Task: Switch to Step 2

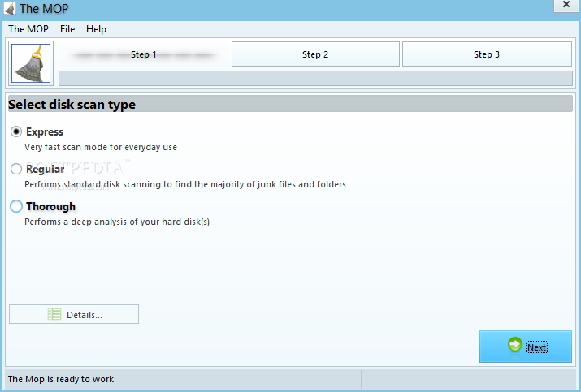Action: tap(315, 54)
